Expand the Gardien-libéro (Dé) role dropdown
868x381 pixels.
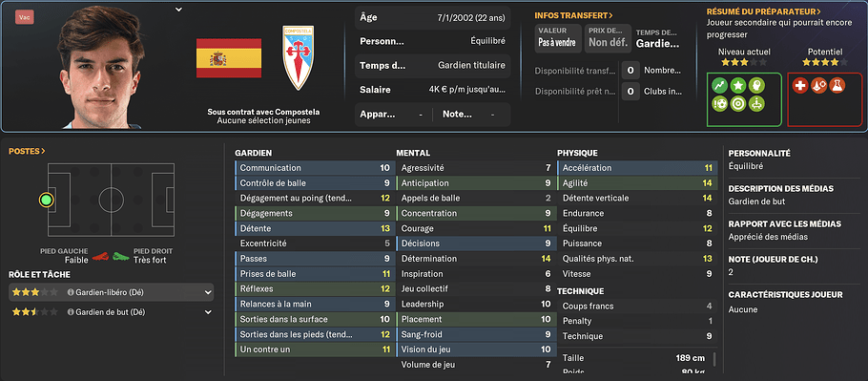pyautogui.click(x=208, y=292)
